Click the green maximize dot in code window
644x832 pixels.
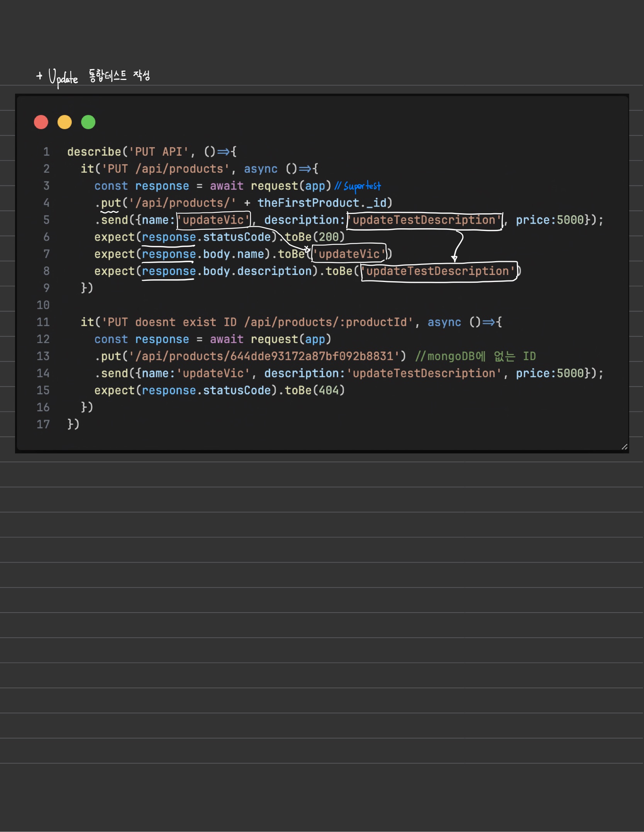coord(88,122)
